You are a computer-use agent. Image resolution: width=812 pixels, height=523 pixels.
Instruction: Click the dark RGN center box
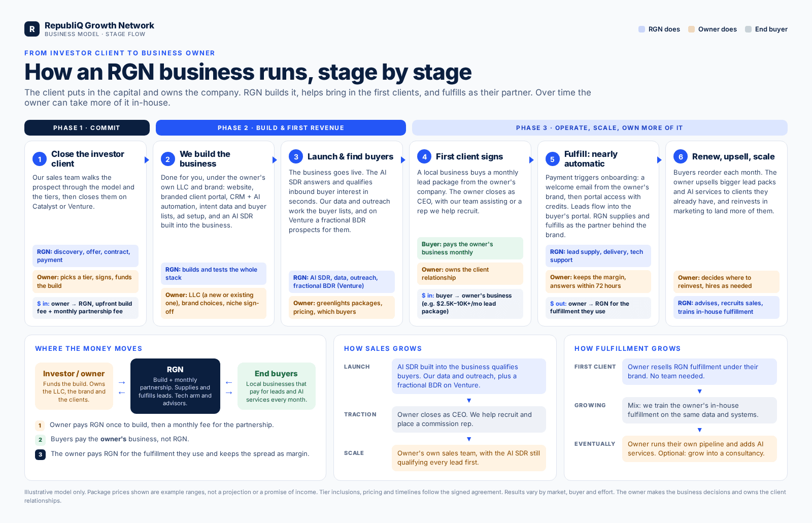point(175,386)
